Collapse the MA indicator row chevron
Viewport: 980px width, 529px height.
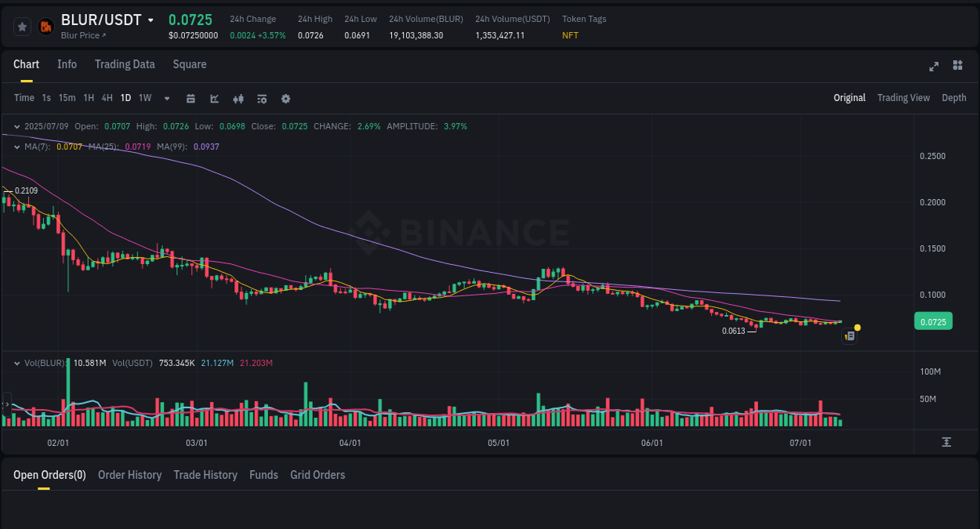pyautogui.click(x=16, y=146)
